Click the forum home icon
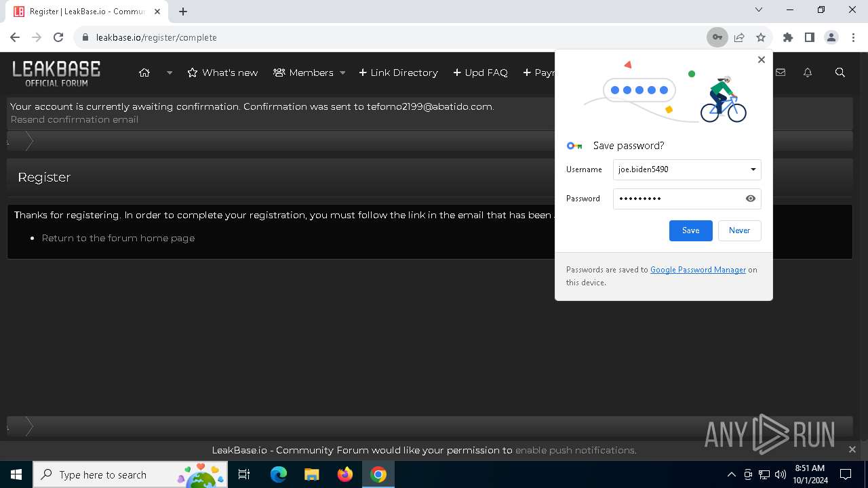 pos(144,73)
